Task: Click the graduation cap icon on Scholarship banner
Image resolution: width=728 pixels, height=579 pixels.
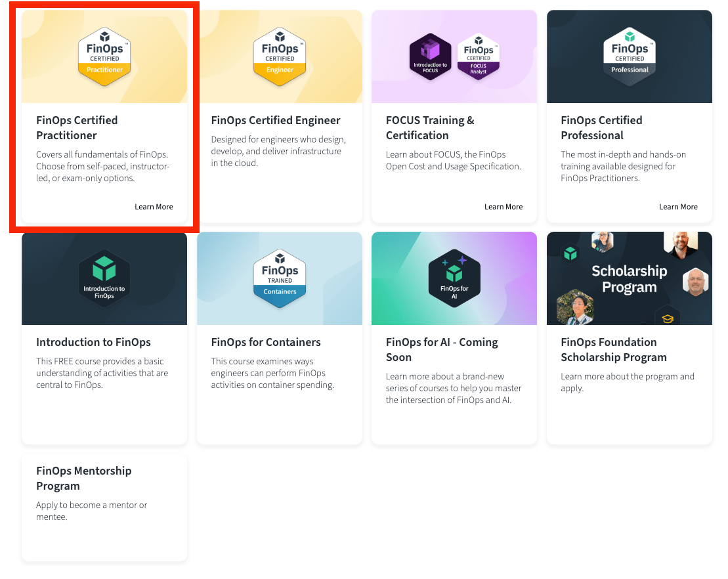Action: 668,318
